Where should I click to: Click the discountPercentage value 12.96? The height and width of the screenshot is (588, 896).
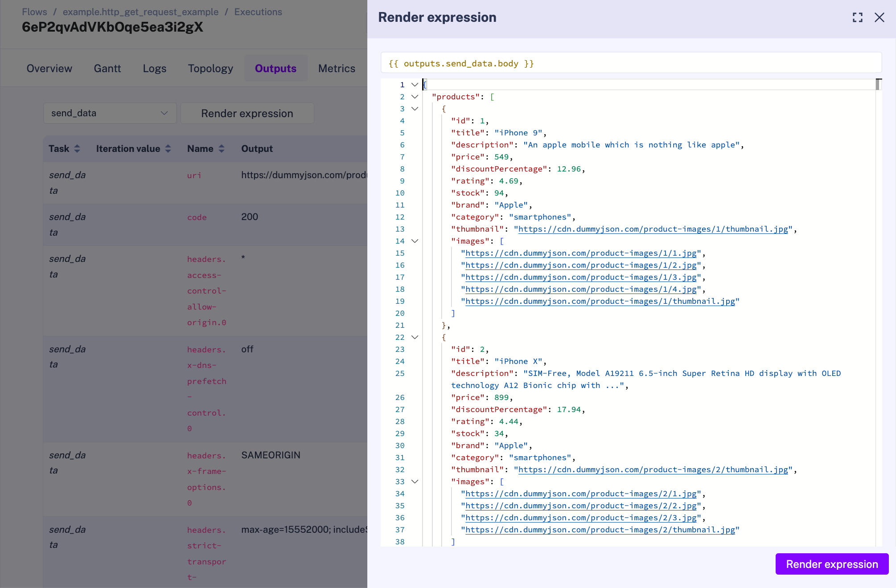click(x=569, y=169)
